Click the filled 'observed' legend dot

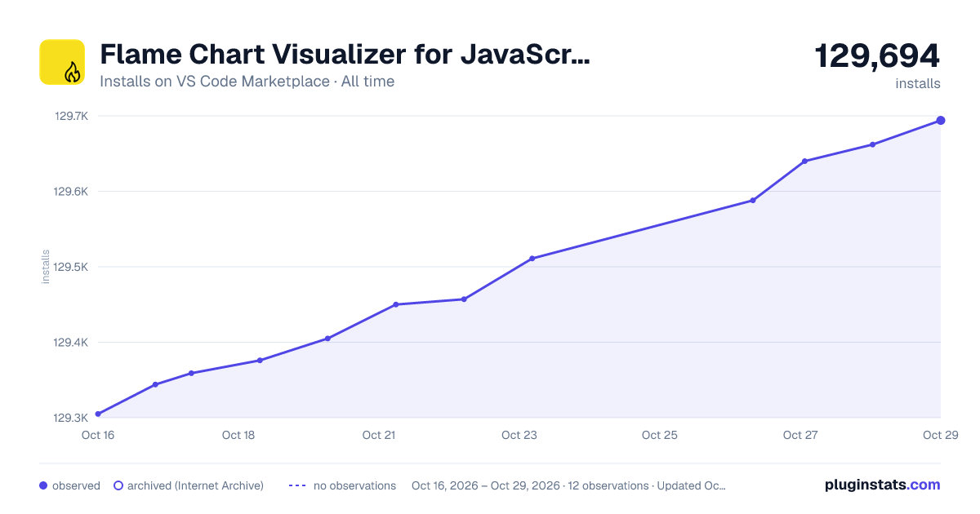pos(43,485)
